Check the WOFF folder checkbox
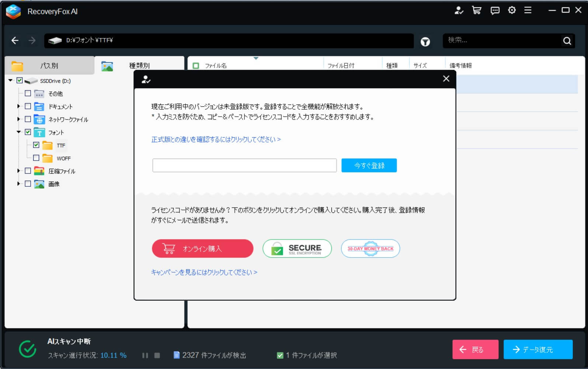The image size is (588, 369). pyautogui.click(x=36, y=158)
